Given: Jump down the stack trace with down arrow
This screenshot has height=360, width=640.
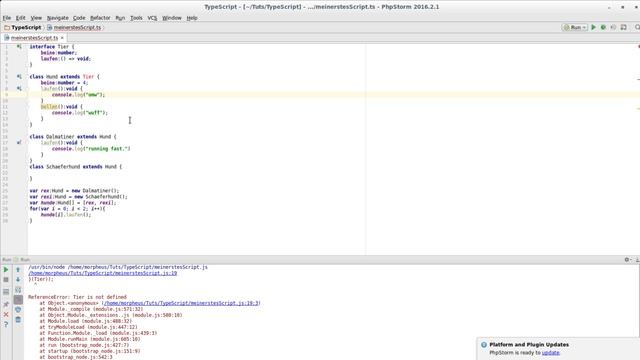Looking at the screenshot, I should point(18,280).
